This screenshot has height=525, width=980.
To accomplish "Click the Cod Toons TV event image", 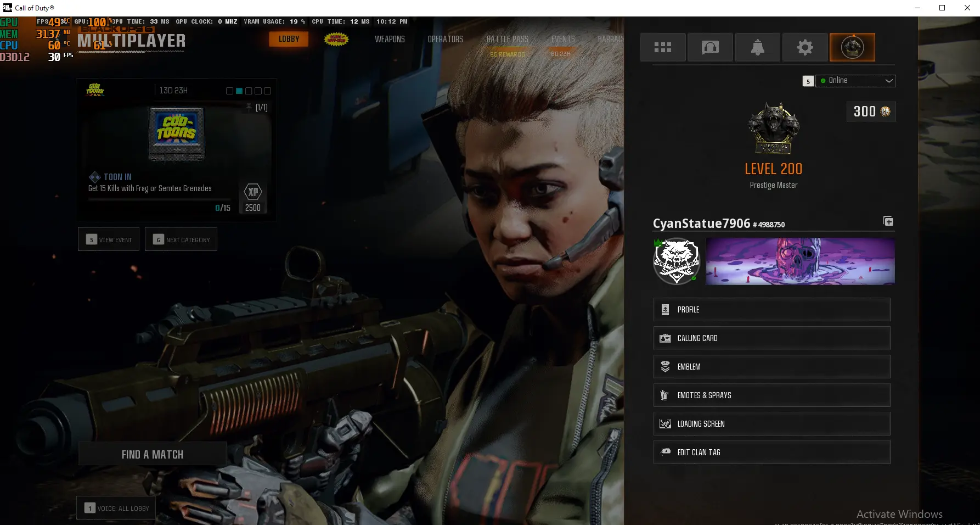I will click(177, 133).
